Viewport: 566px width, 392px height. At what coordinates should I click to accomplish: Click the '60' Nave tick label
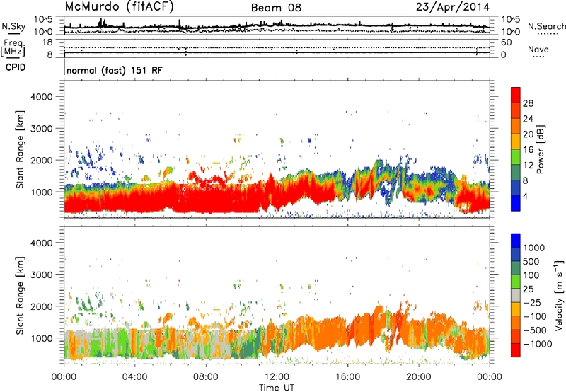(x=506, y=42)
